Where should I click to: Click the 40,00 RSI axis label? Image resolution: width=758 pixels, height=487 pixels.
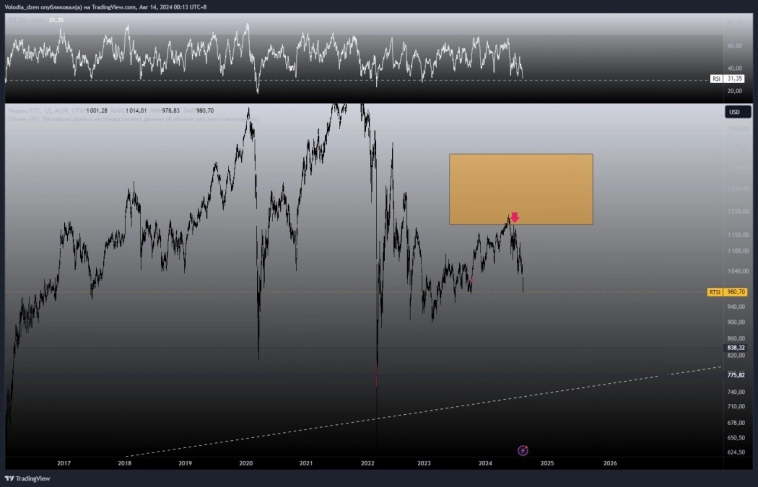[735, 68]
